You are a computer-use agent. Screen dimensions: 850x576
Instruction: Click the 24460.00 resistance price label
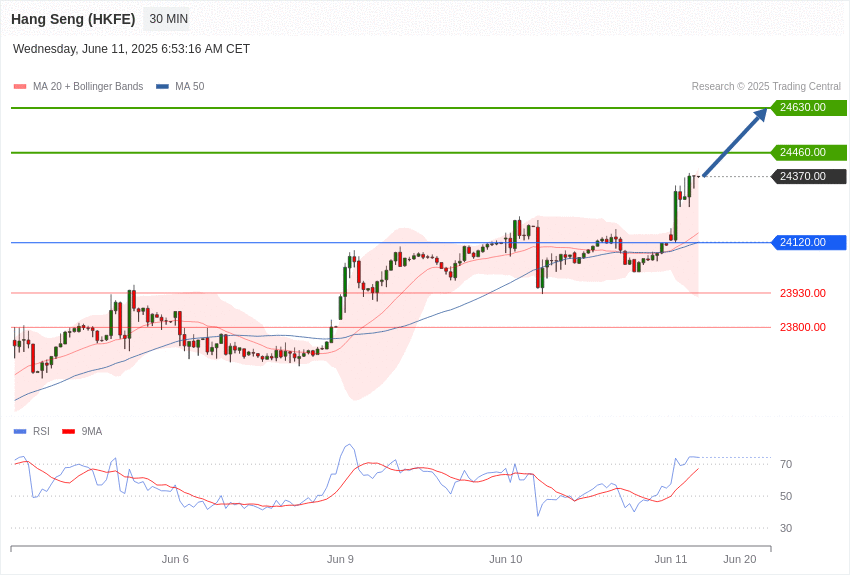pos(808,152)
